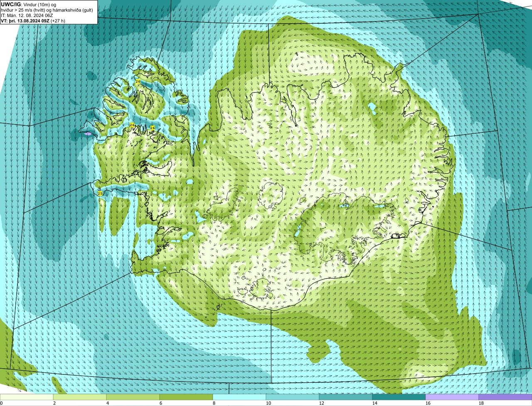Click the pale cream 0–2 m/s legend swatch
Viewport: 532px width, 406px height.
pyautogui.click(x=27, y=397)
